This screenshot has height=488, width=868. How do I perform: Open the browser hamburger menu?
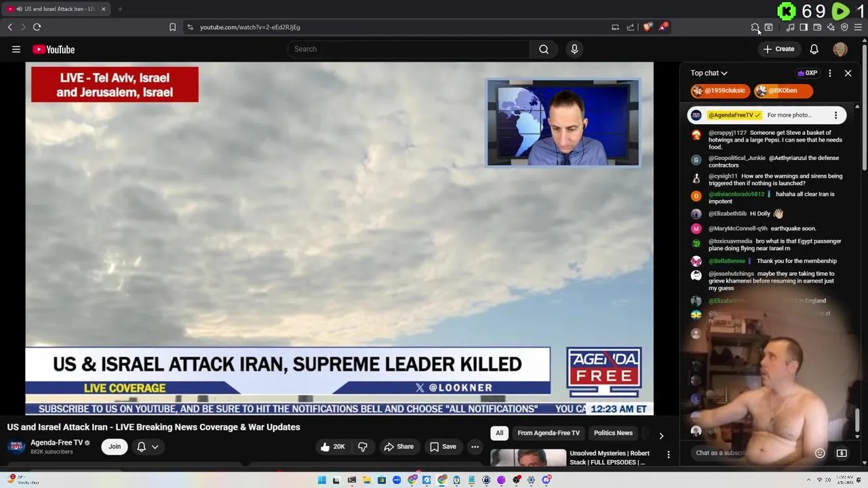coord(858,27)
